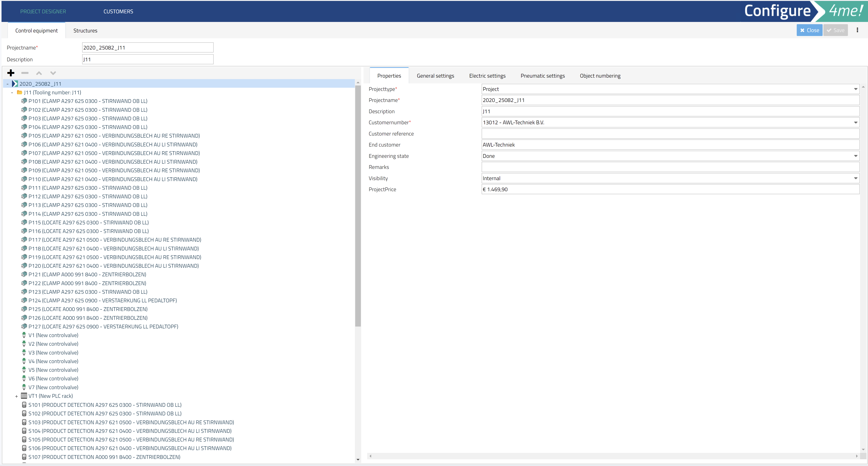Go to Customers in the top navigation
The height and width of the screenshot is (466, 868).
point(118,11)
